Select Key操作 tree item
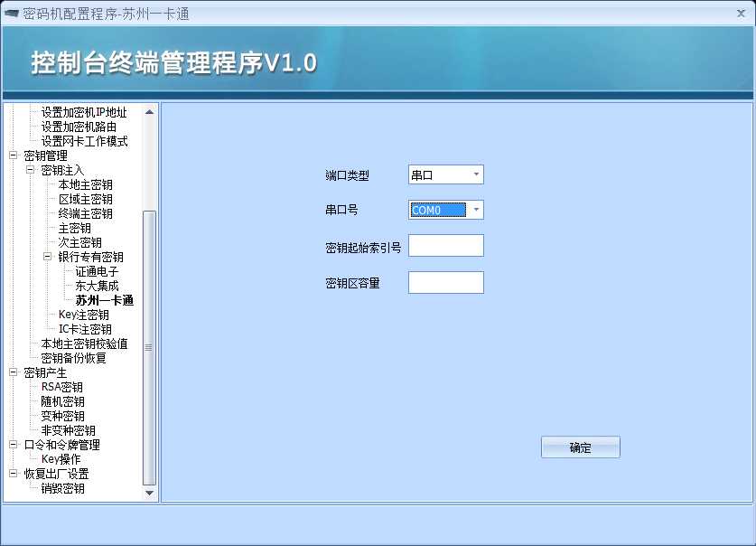This screenshot has width=756, height=546. point(61,459)
